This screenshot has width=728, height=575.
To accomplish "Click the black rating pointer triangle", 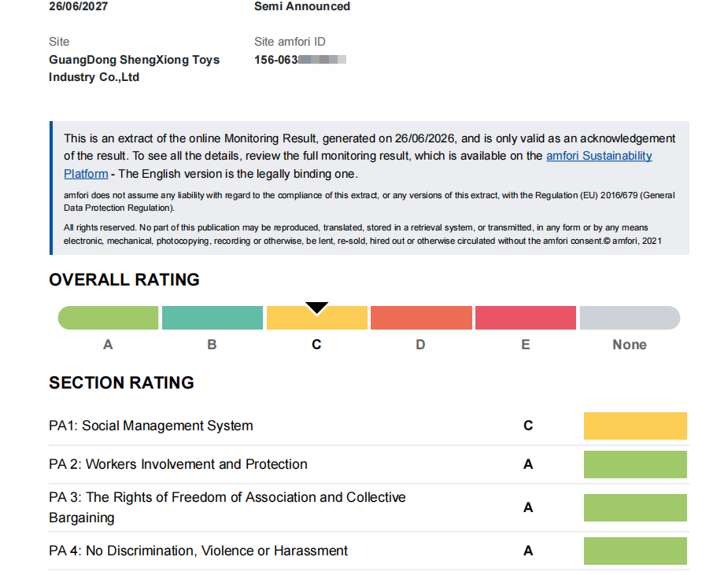I will point(316,308).
